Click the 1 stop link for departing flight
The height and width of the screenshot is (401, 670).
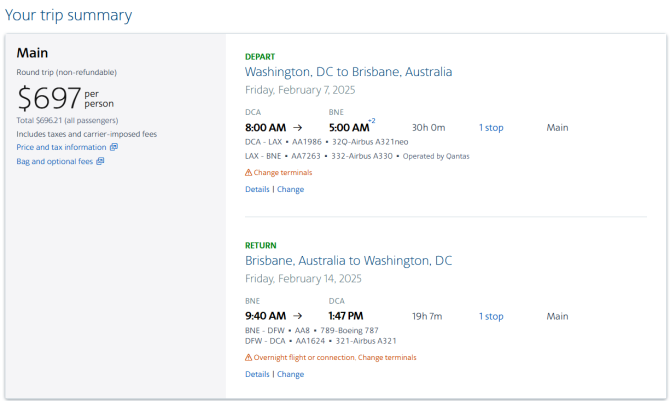[x=491, y=127]
